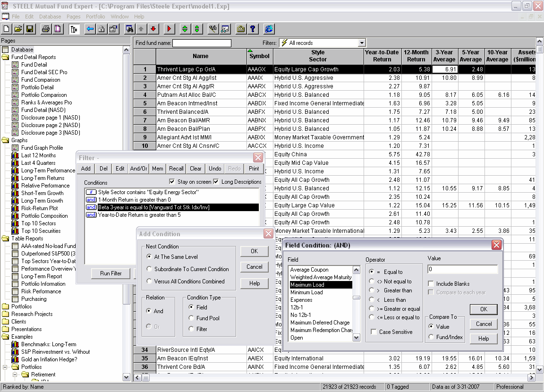Screen dimensions: 544x392
Task: Open the Internet Explorer web icon
Action: tap(269, 29)
